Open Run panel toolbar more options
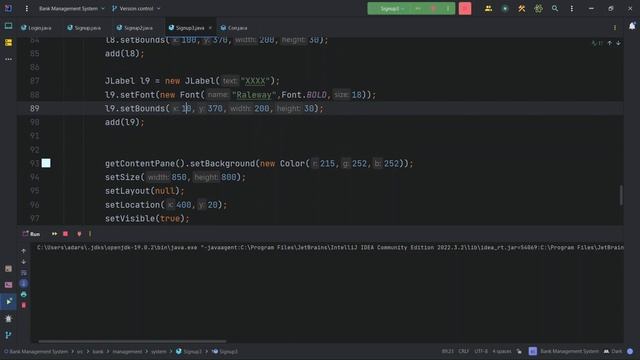The image size is (640, 360). (x=90, y=234)
